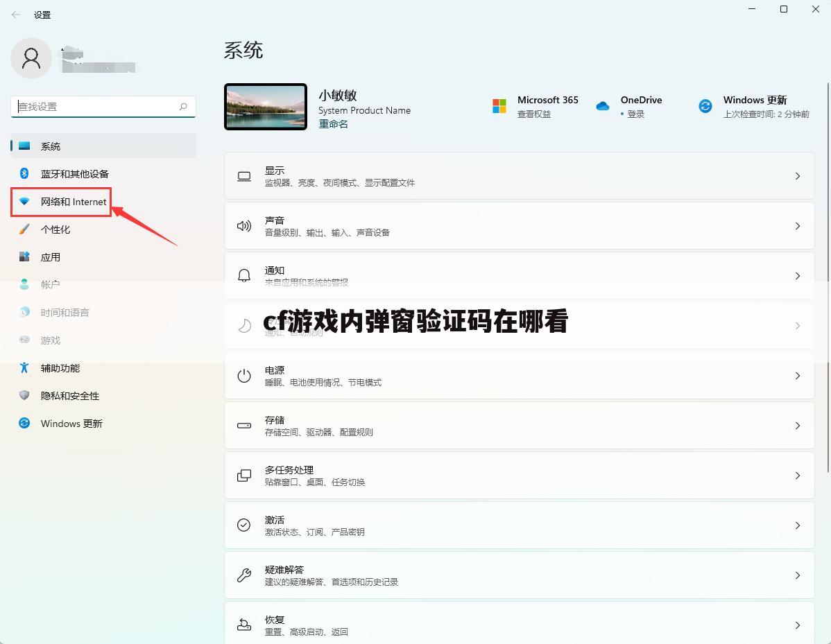Screen dimensions: 831x644
Task: Open 应用 in the sidebar
Action: coord(103,257)
